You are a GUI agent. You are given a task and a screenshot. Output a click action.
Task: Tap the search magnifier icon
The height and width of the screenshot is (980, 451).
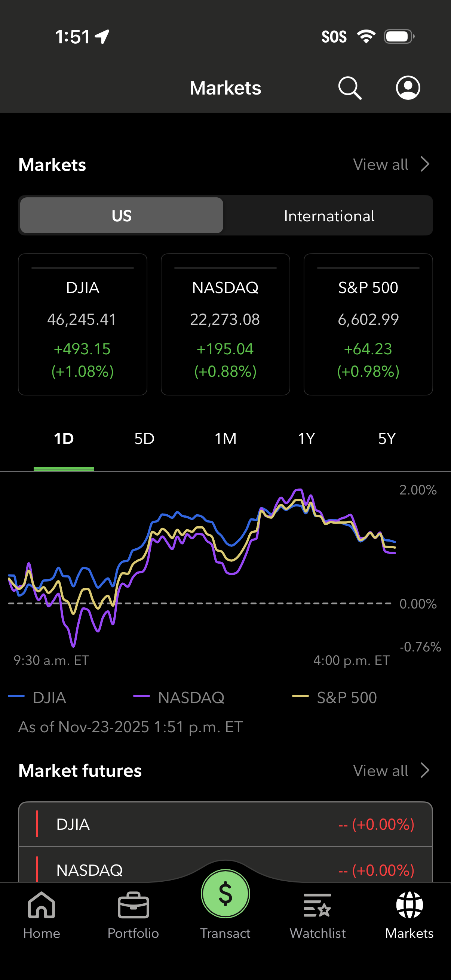[349, 88]
